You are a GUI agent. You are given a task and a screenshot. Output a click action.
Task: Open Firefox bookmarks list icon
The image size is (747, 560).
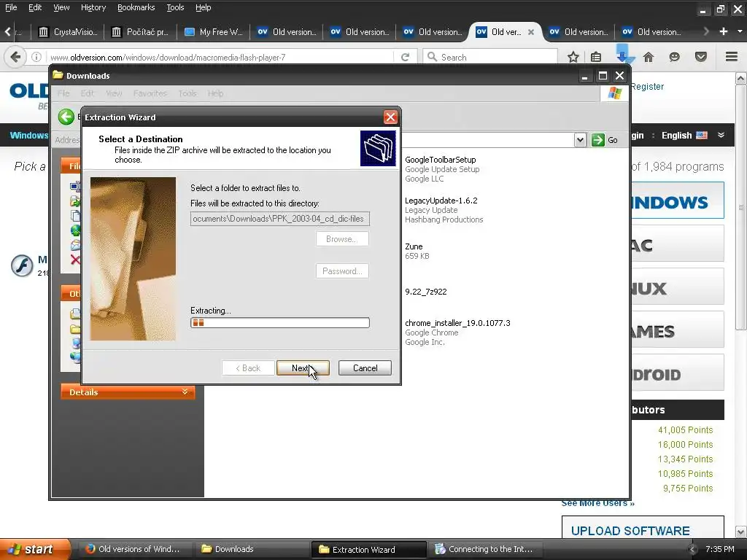coord(596,57)
